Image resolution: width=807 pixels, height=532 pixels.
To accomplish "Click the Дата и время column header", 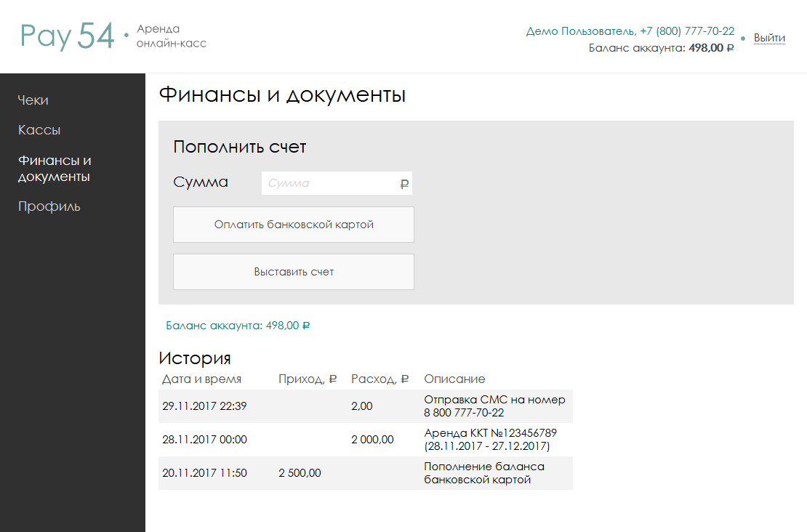I will [x=202, y=379].
